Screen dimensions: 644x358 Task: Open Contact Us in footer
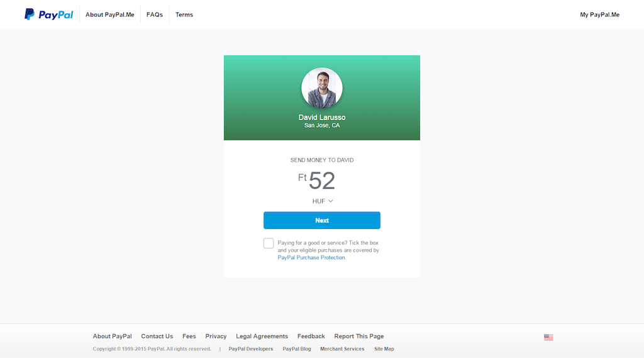[x=157, y=336]
